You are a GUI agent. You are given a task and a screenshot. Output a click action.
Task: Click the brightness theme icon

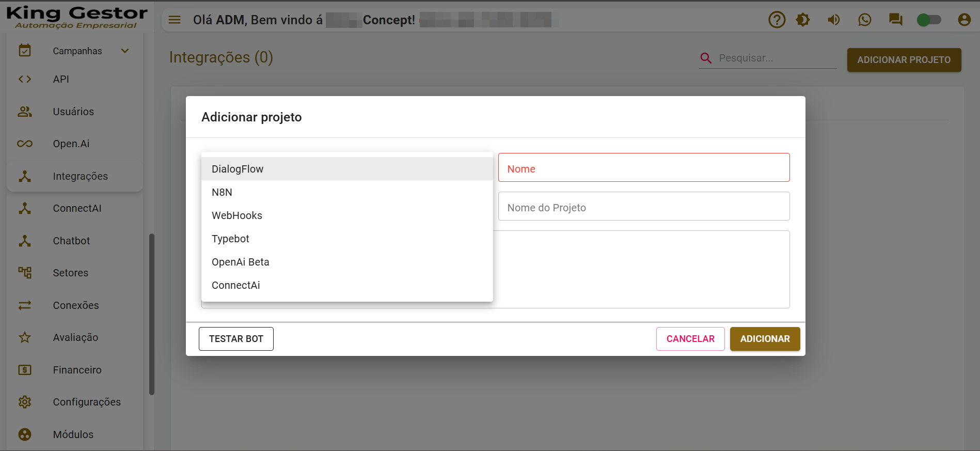click(803, 20)
